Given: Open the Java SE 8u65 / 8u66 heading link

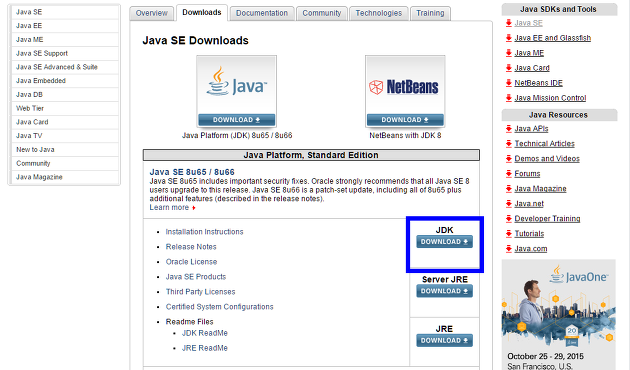Looking at the screenshot, I should point(192,172).
